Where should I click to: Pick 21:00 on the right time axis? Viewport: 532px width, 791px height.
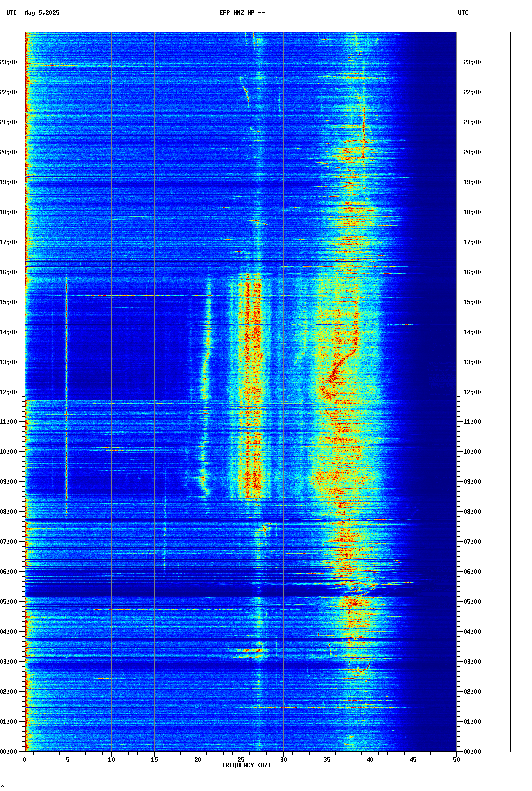click(x=472, y=122)
